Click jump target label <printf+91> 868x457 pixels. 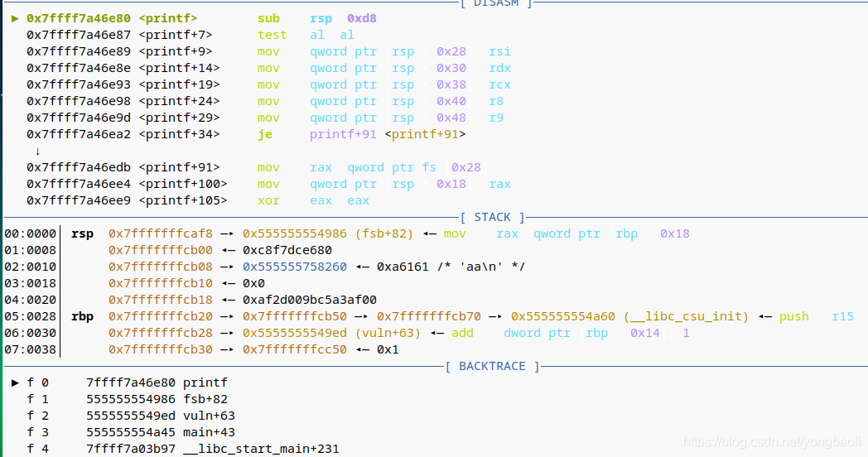point(425,134)
